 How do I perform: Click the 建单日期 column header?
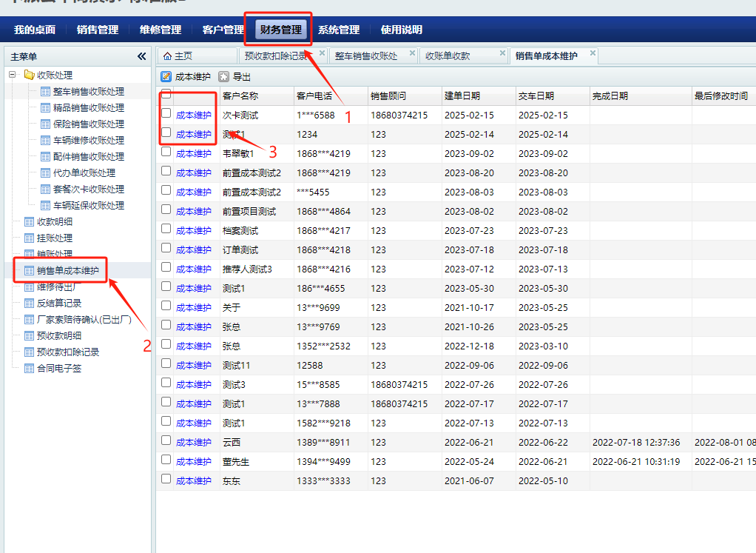pyautogui.click(x=462, y=96)
